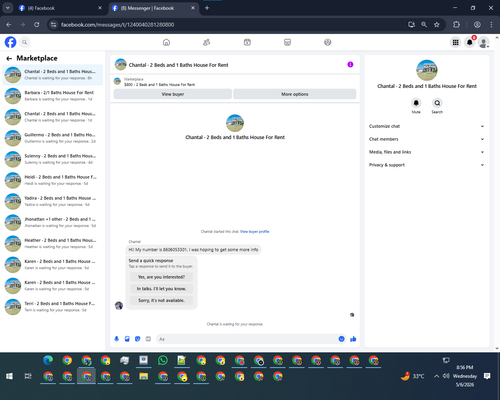This screenshot has height=400, width=500.
Task: Open the Chrome three-dot menu
Action: (x=491, y=25)
